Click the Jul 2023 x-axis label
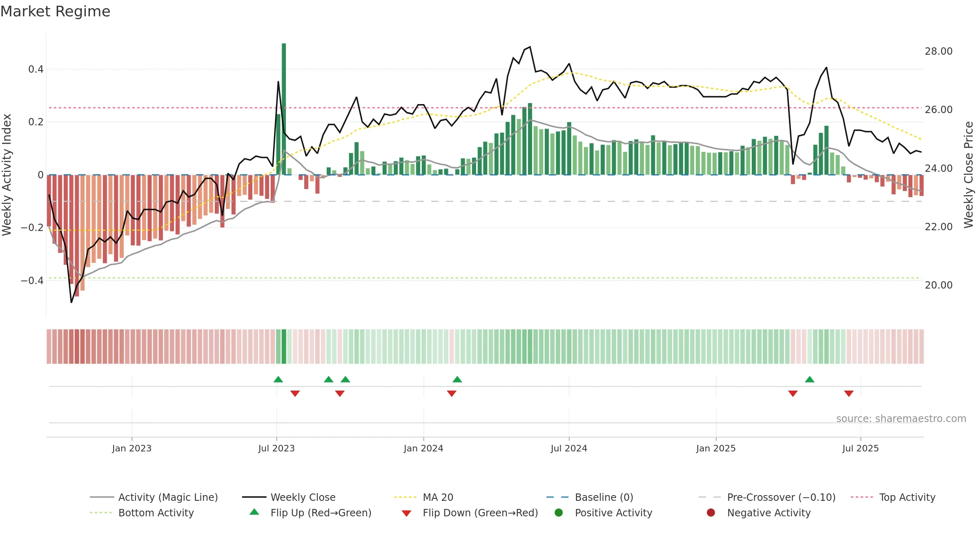The height and width of the screenshot is (551, 980). 276,448
